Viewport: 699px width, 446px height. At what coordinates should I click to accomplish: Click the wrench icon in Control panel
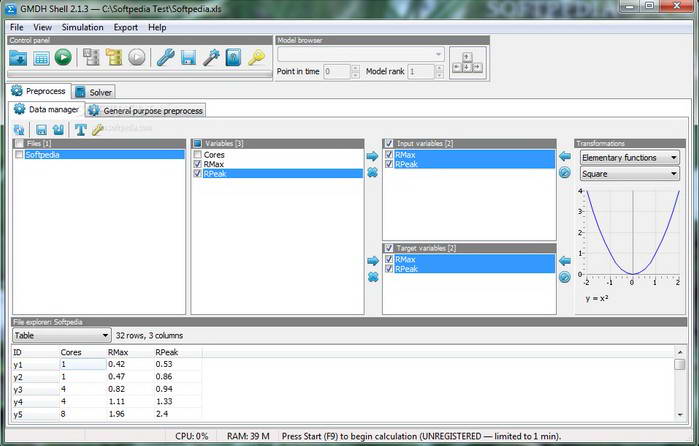point(165,58)
